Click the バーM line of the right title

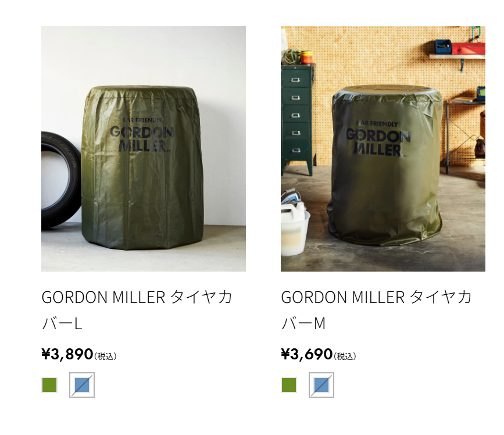[x=303, y=323]
